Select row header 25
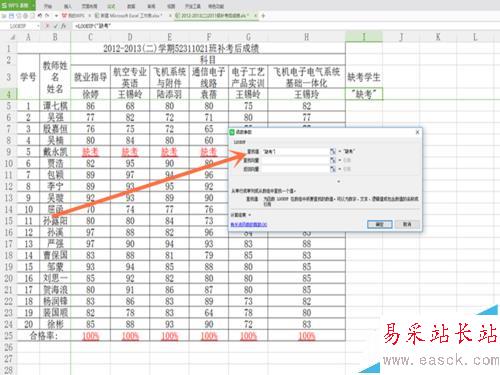500x375 pixels. click(x=9, y=336)
